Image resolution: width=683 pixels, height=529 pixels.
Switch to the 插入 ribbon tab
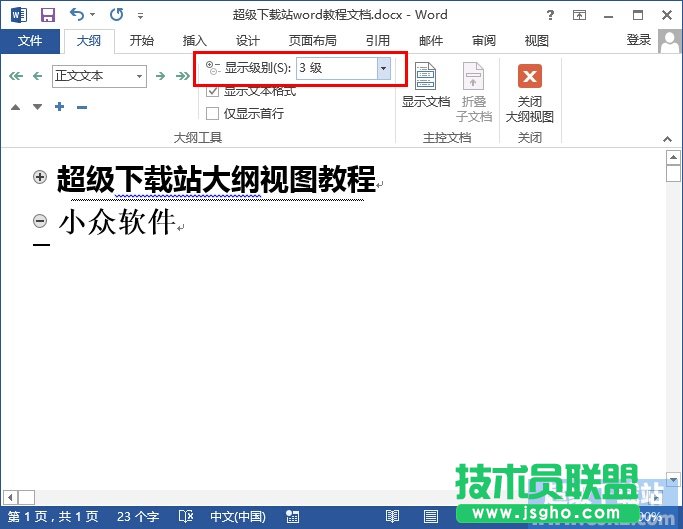point(195,41)
